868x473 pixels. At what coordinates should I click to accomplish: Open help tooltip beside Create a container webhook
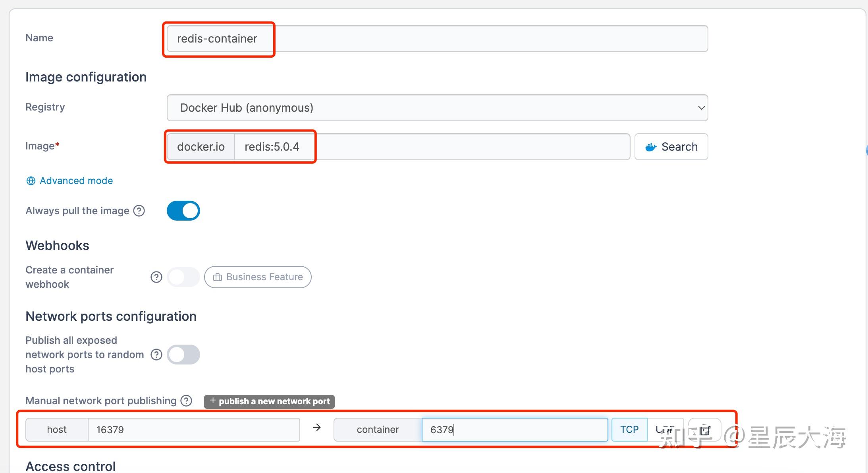coord(156,277)
